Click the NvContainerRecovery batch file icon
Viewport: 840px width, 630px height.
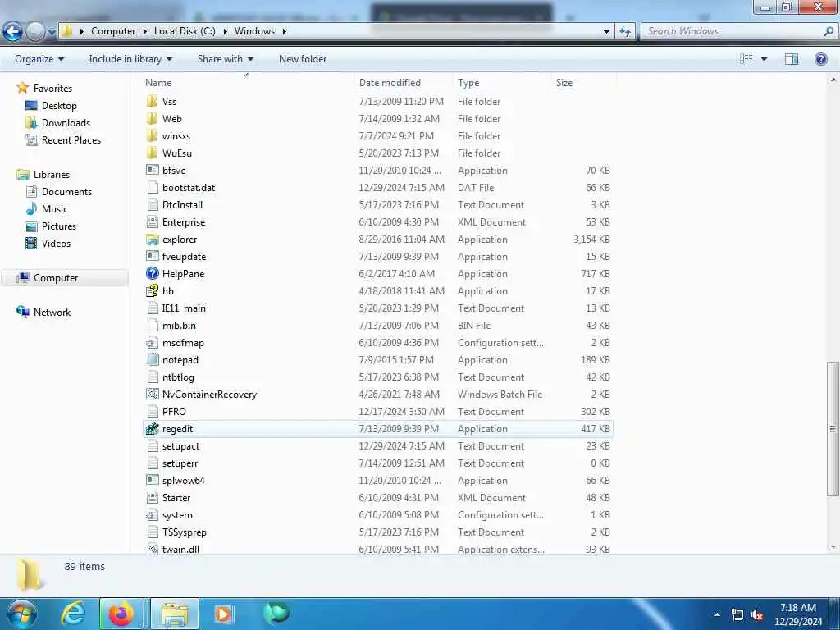point(153,395)
